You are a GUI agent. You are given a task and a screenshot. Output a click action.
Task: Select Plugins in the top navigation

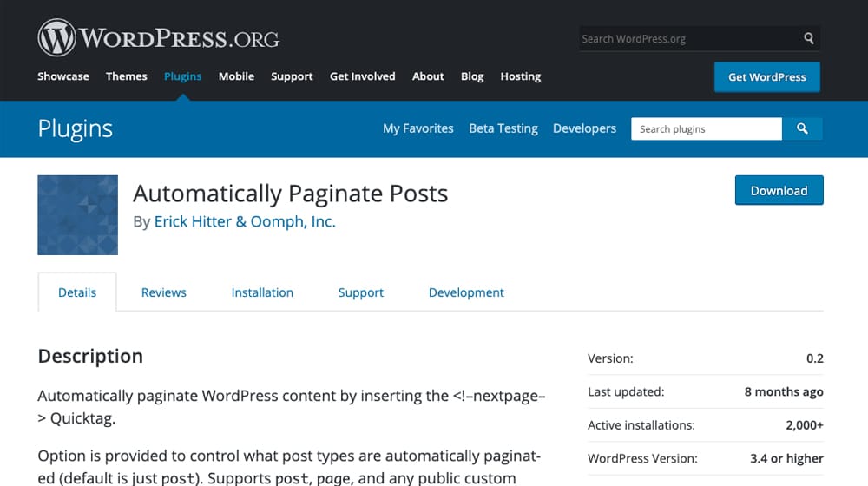182,76
